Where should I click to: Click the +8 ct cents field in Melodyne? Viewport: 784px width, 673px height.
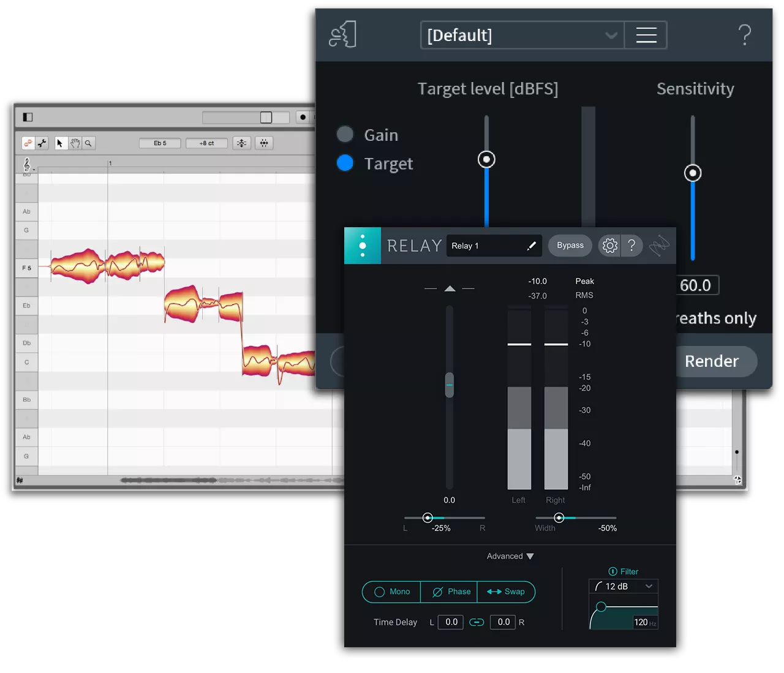[x=206, y=143]
